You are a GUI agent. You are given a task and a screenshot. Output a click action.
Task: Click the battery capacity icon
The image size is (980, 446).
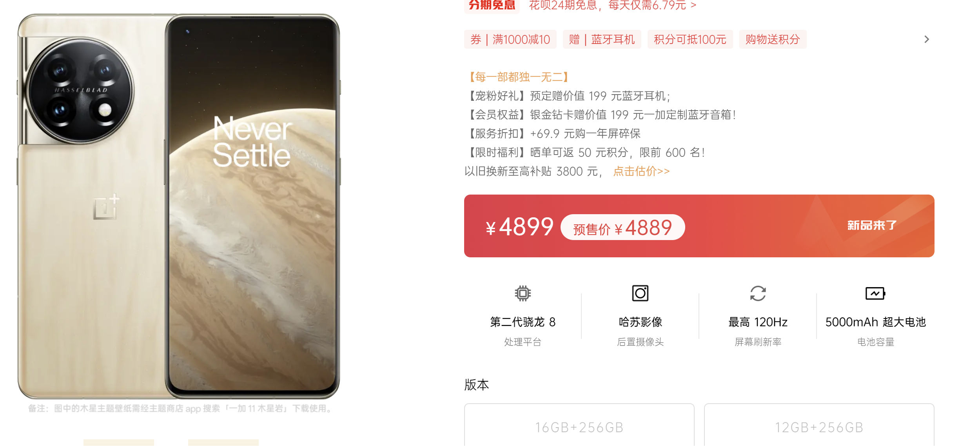875,293
